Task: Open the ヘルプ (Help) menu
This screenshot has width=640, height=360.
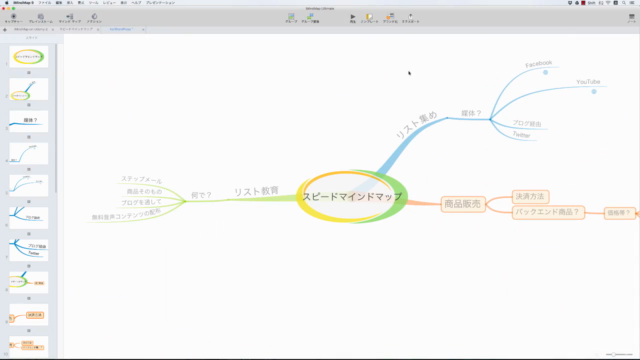Action: (136, 3)
